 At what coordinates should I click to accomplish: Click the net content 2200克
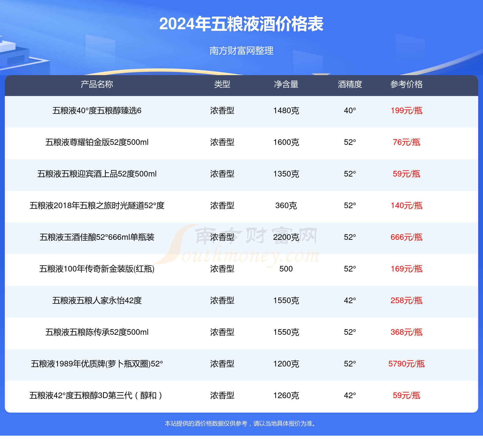coord(286,237)
